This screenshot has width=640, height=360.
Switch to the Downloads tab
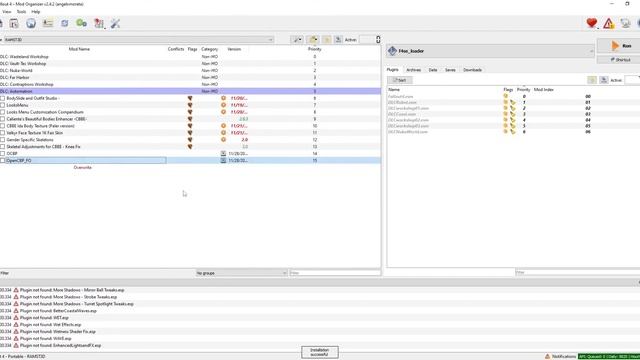click(x=472, y=70)
